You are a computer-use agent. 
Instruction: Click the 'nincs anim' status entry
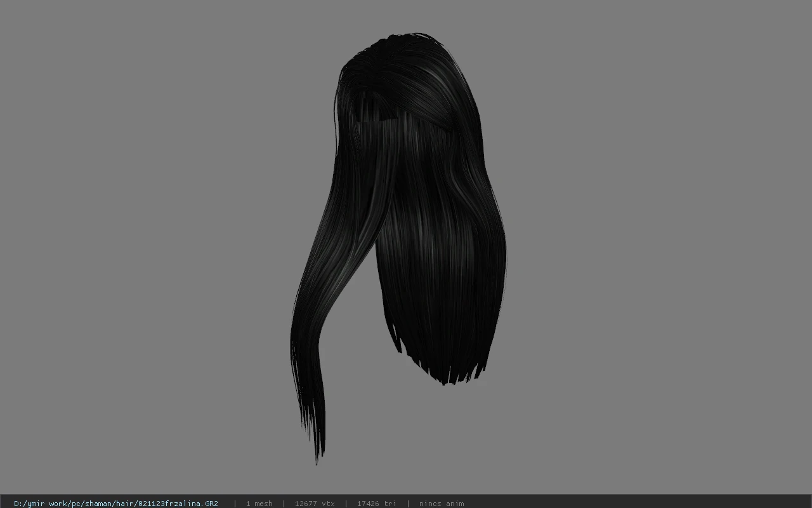(x=441, y=504)
